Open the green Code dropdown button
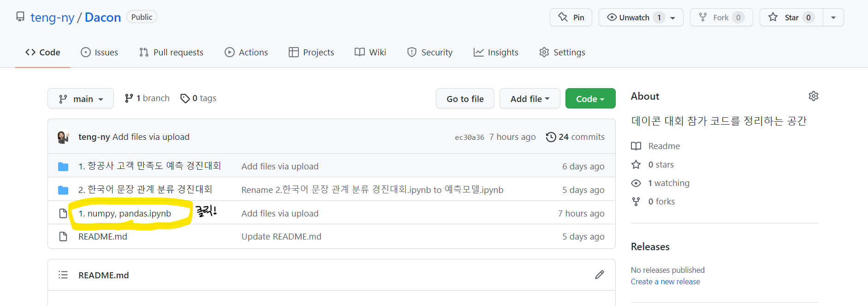Image resolution: width=868 pixels, height=306 pixels. (590, 99)
